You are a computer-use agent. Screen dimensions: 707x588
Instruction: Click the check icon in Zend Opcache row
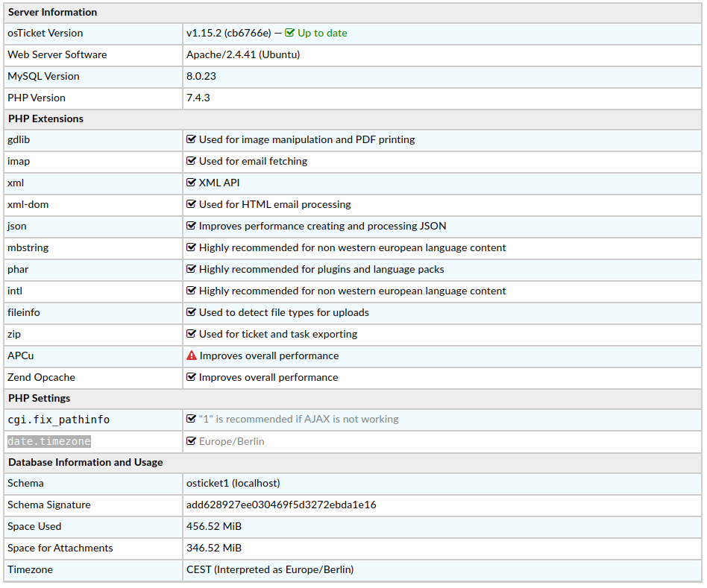(x=191, y=377)
